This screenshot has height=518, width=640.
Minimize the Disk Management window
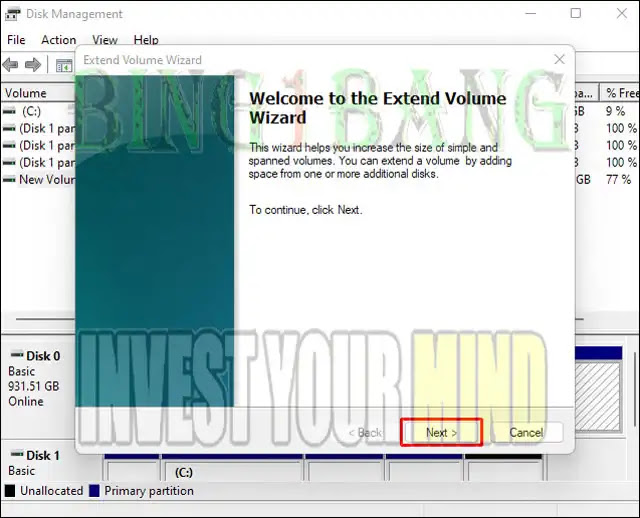(x=530, y=13)
